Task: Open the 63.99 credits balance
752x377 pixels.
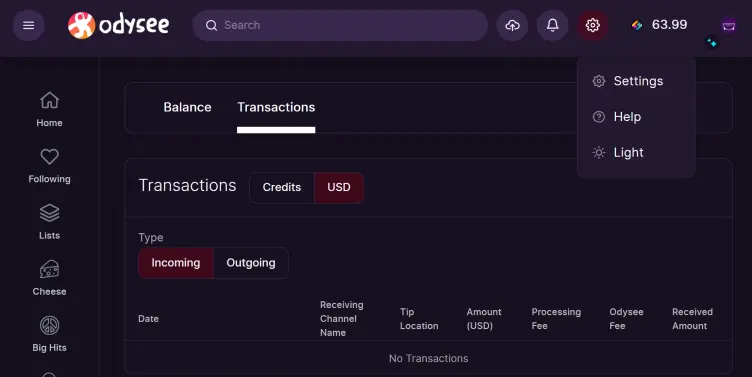Action: tap(659, 25)
